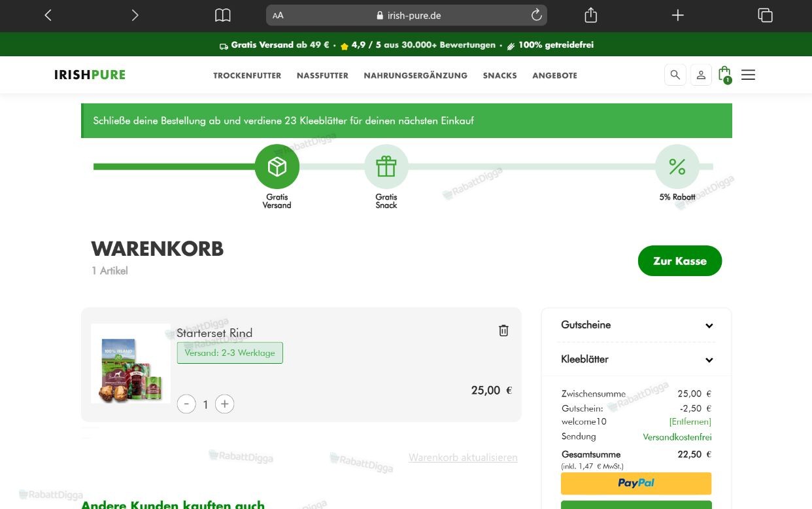Expand the Gutscheine section
The width and height of the screenshot is (812, 509).
click(x=637, y=325)
